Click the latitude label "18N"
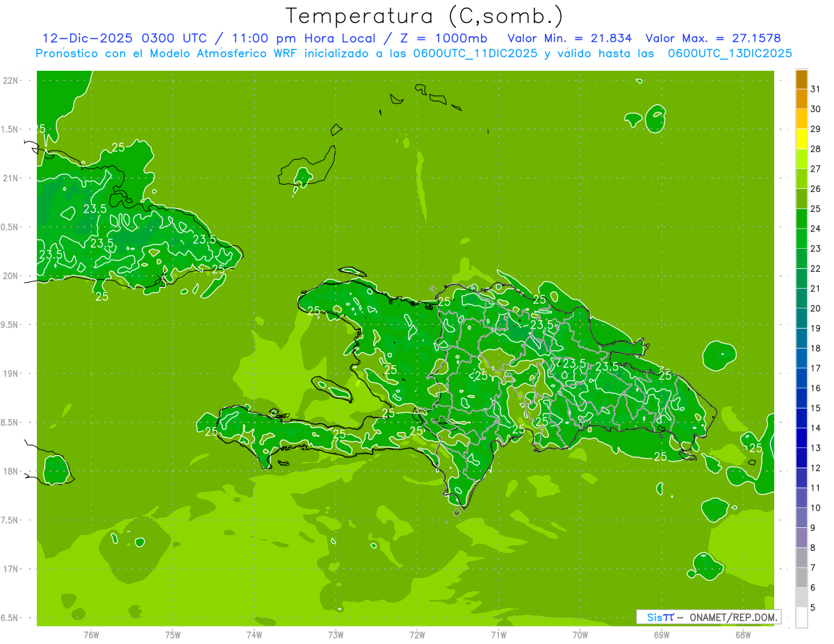834x644 pixels. pyautogui.click(x=11, y=471)
